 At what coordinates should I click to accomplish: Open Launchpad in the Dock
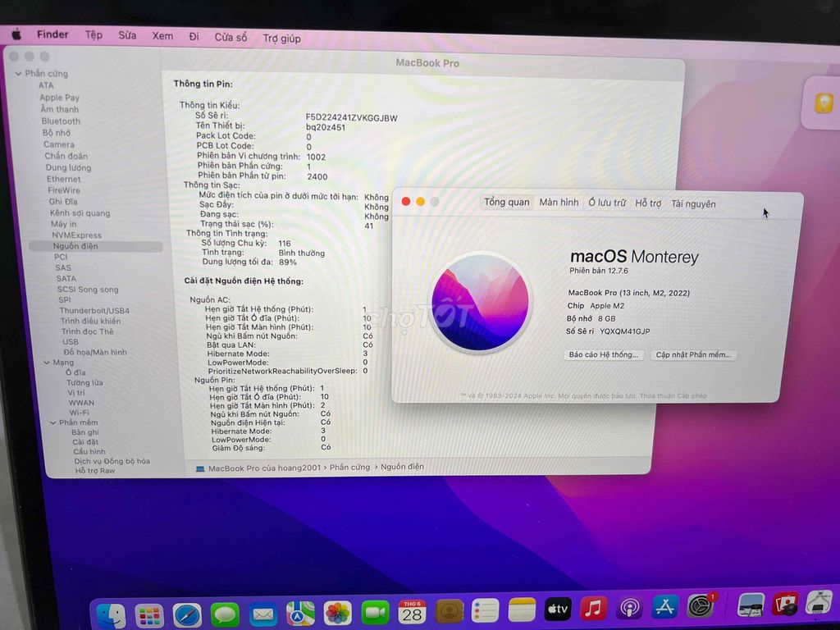point(149,615)
